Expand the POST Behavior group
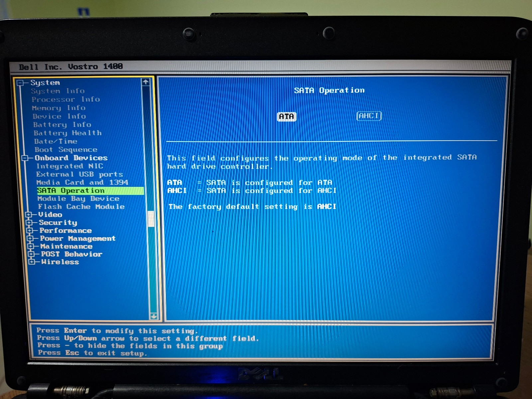Screen dimensions: 532x399 [x=31, y=254]
